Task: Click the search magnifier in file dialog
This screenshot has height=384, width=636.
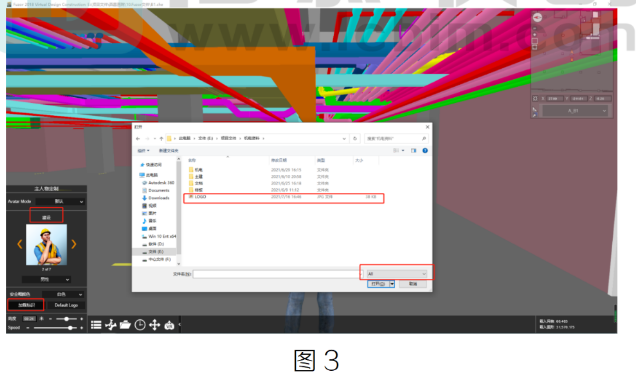Action: click(424, 139)
